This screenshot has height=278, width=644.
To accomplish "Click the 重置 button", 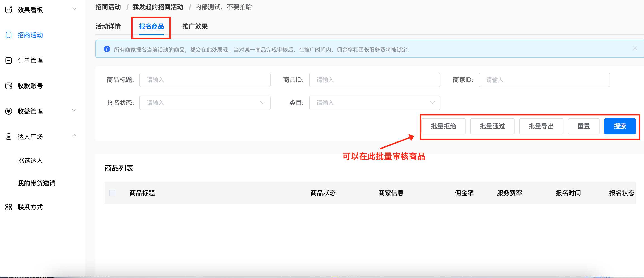I will (584, 126).
